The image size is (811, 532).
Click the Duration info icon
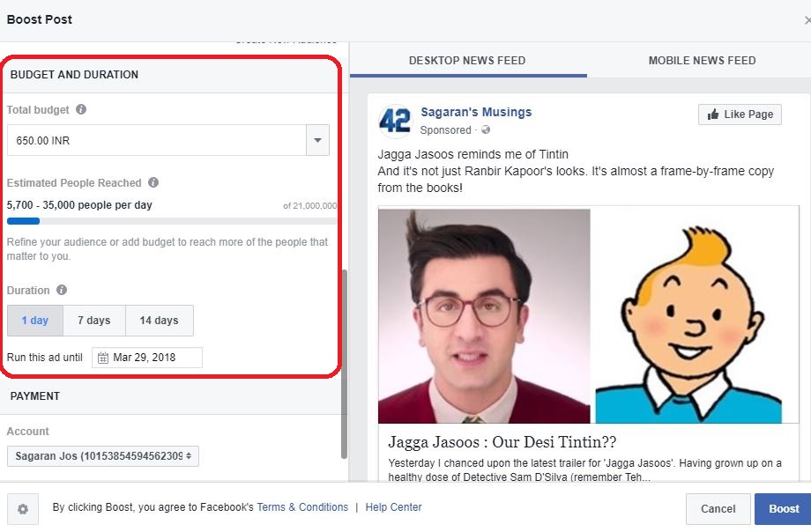62,290
